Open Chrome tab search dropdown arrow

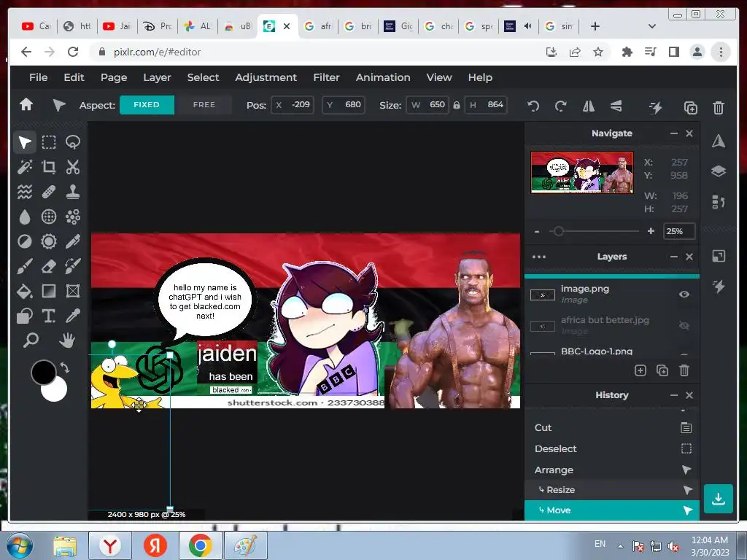651,26
